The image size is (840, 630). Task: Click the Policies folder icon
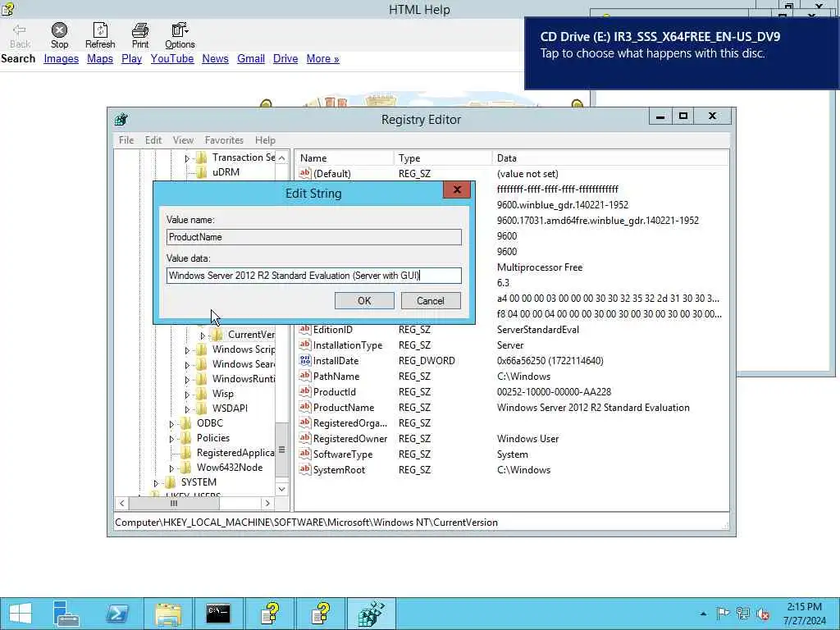coord(186,438)
